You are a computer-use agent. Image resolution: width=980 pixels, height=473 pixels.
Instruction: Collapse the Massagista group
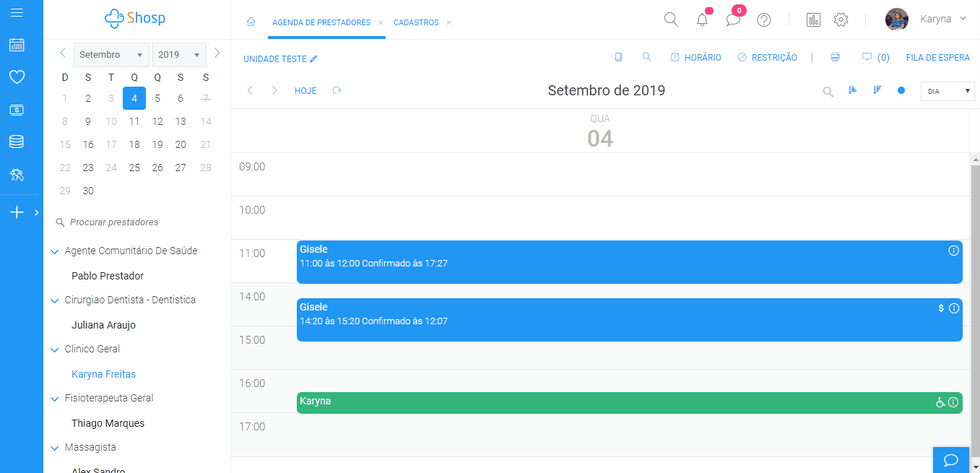click(x=54, y=448)
